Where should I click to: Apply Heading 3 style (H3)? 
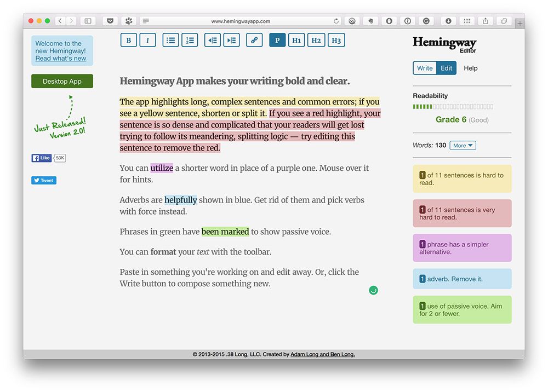coord(336,40)
